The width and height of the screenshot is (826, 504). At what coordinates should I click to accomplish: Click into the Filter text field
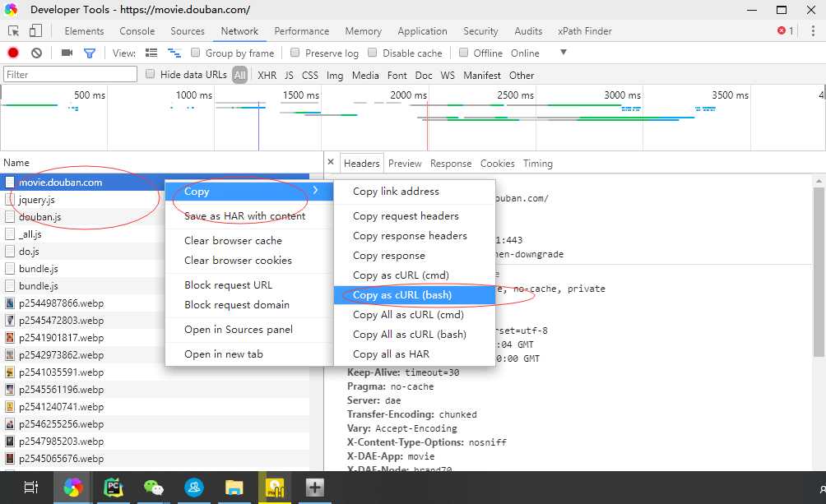[70, 74]
